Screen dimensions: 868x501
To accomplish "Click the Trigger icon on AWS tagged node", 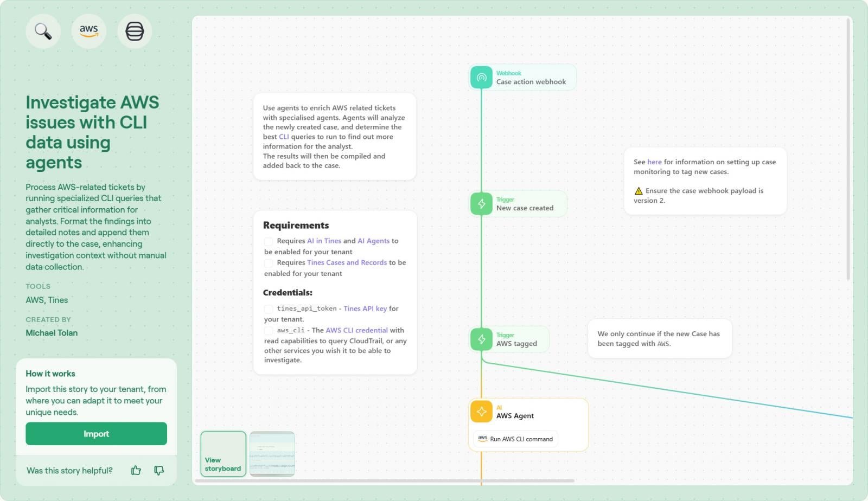I will tap(481, 339).
